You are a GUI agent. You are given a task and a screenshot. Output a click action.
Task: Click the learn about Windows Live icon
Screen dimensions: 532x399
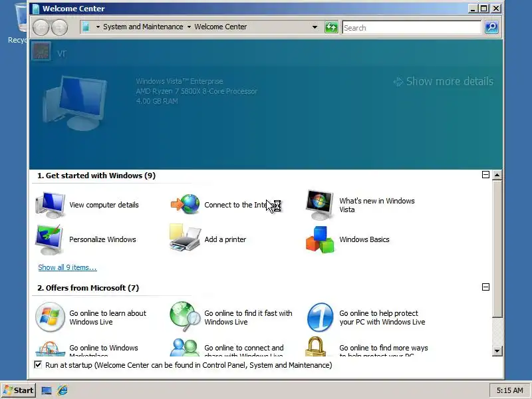click(x=51, y=317)
